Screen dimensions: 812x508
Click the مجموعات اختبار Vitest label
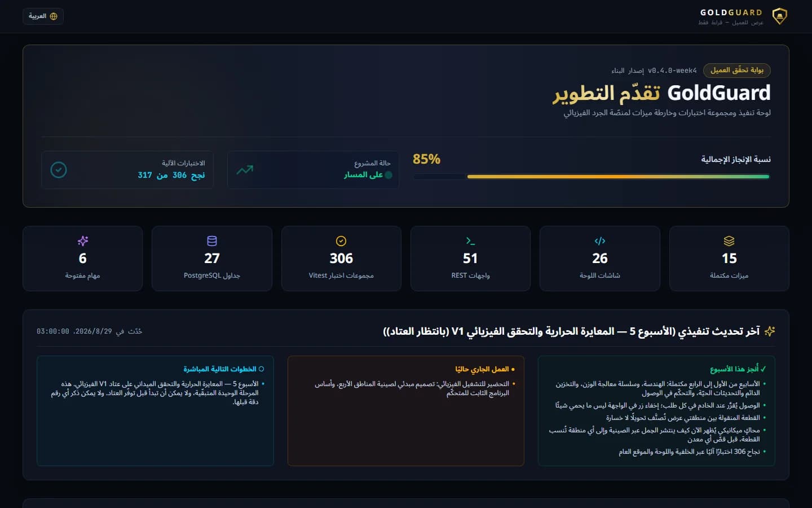coord(341,275)
